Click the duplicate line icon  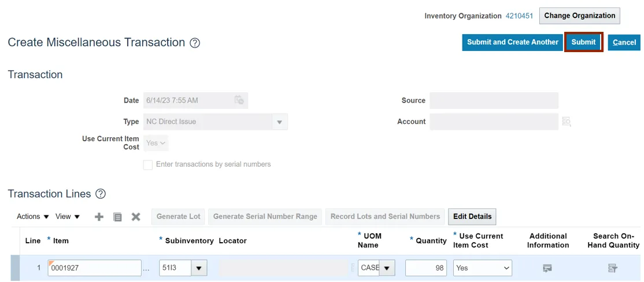[x=117, y=217]
